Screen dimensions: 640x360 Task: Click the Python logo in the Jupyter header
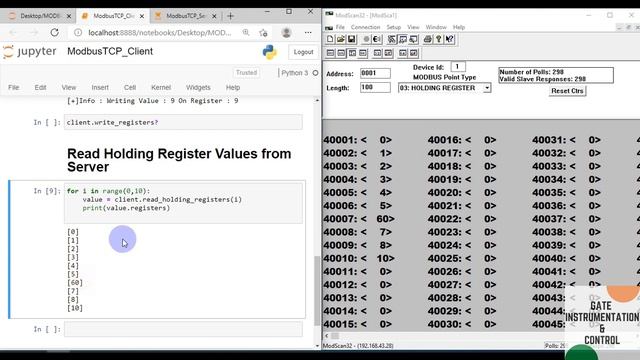click(269, 52)
